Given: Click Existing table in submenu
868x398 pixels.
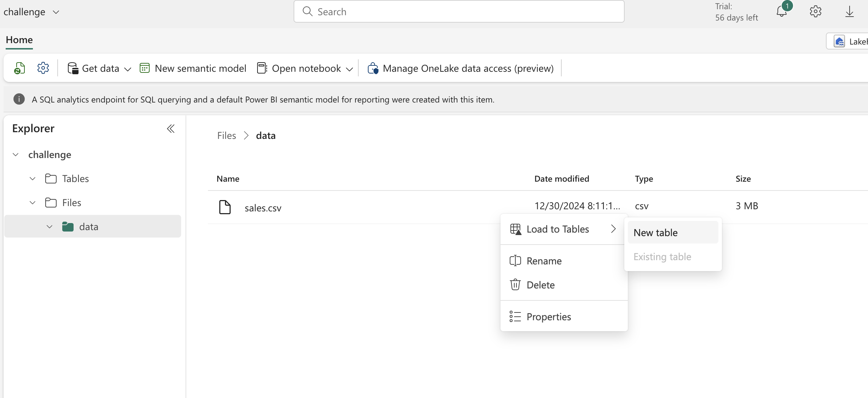Looking at the screenshot, I should click(673, 257).
